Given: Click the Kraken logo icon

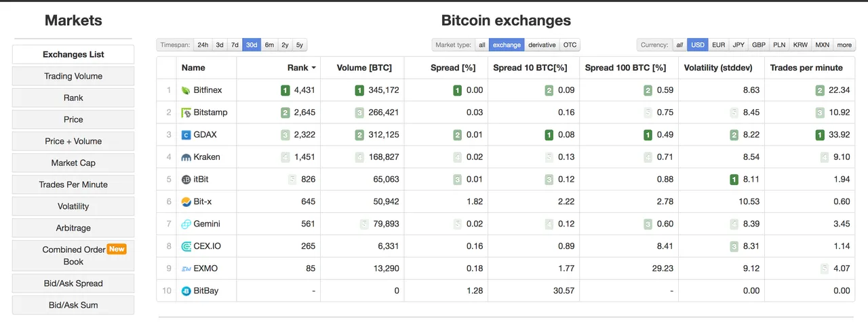Looking at the screenshot, I should point(186,157).
